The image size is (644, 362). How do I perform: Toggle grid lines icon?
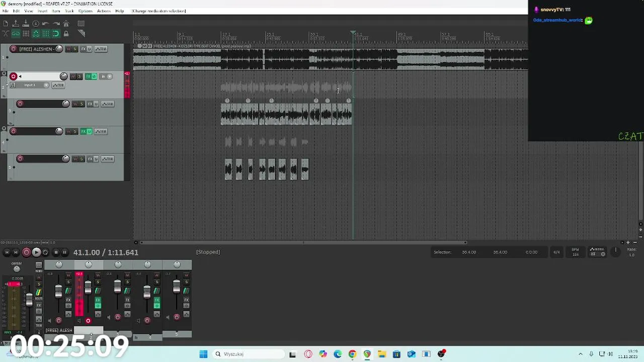(46, 34)
